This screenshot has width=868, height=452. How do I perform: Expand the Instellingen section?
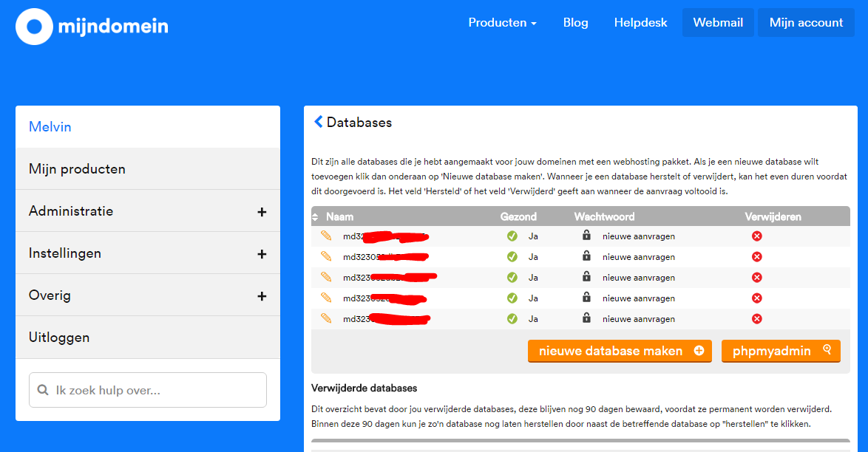pos(262,253)
